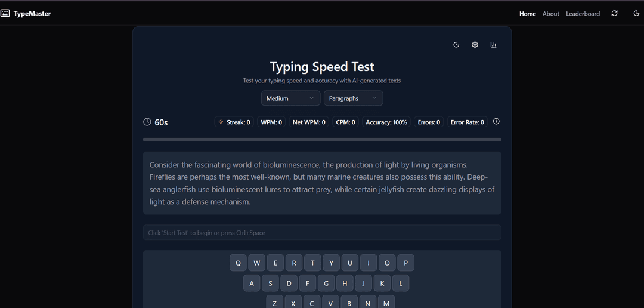Image resolution: width=644 pixels, height=308 pixels.
Task: Click the Net WPM: 0 badge
Action: tap(309, 122)
